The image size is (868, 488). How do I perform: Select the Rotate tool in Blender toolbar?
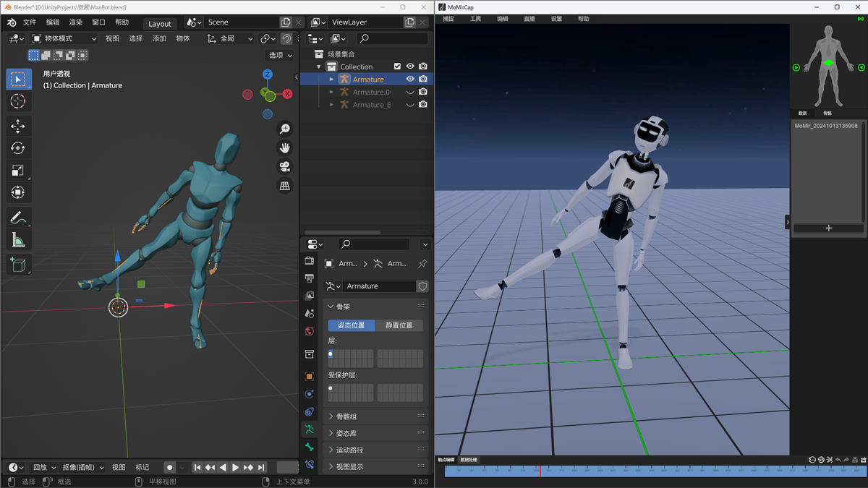tap(19, 147)
